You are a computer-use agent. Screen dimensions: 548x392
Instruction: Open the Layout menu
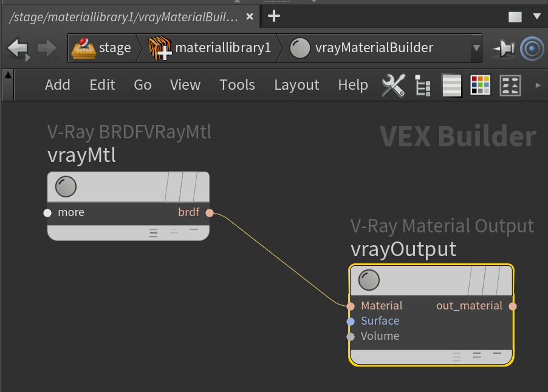click(x=296, y=85)
